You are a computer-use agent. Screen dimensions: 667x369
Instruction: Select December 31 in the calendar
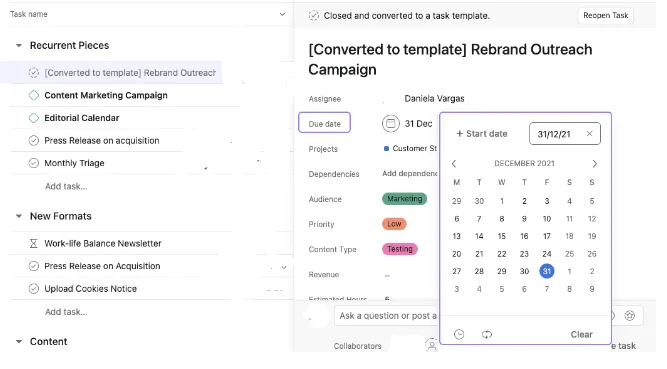point(547,271)
